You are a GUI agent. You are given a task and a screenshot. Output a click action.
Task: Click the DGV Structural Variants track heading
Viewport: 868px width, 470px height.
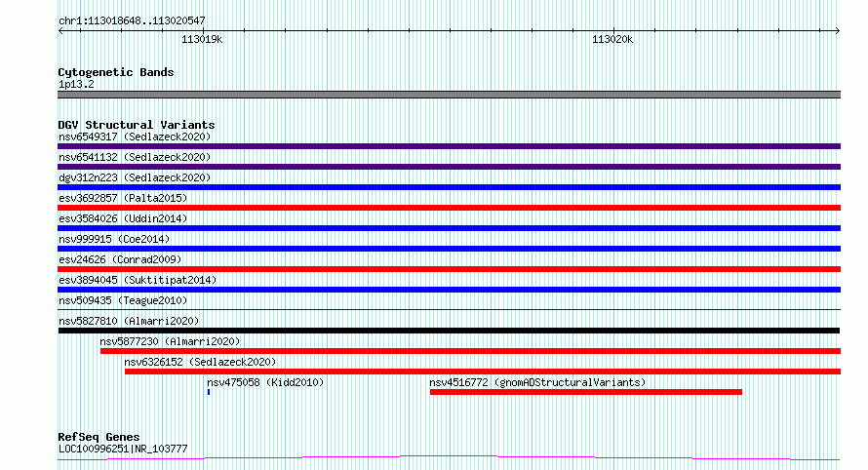pyautogui.click(x=137, y=125)
